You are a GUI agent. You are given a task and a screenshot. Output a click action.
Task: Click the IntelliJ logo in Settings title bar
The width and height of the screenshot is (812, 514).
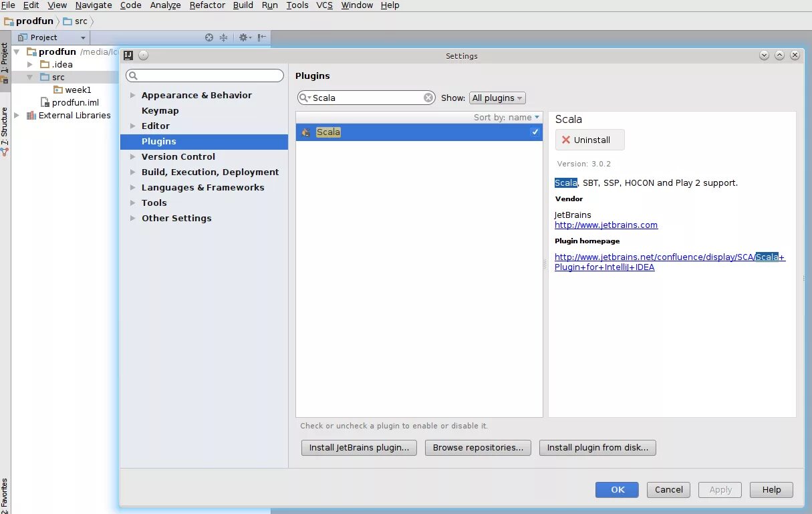(129, 55)
